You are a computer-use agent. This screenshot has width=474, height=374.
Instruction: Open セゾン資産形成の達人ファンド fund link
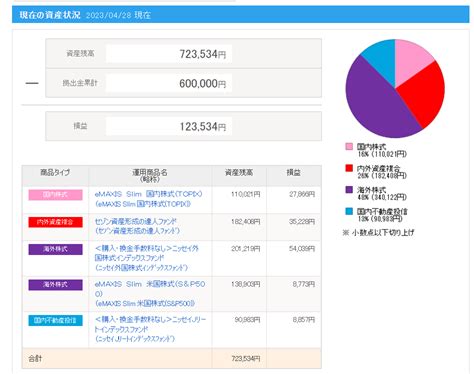click(x=137, y=226)
